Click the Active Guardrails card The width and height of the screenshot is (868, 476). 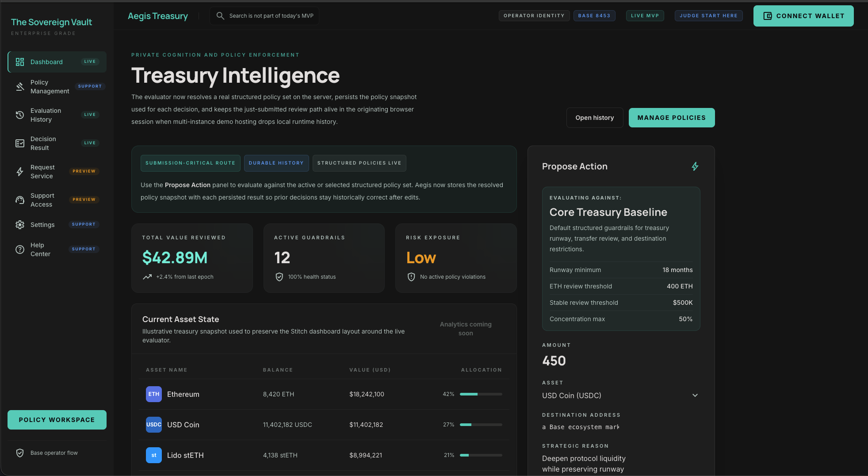(x=324, y=258)
